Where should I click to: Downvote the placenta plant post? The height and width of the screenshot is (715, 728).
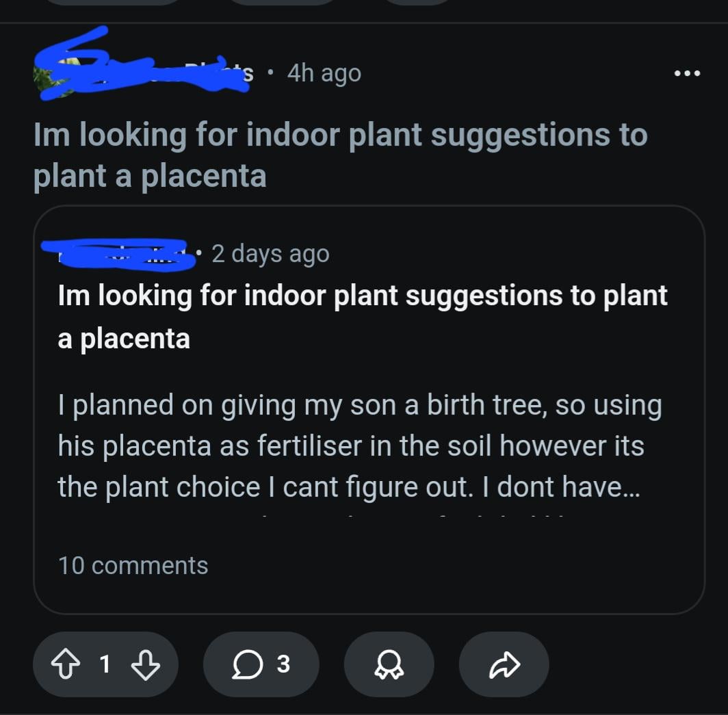(x=145, y=664)
